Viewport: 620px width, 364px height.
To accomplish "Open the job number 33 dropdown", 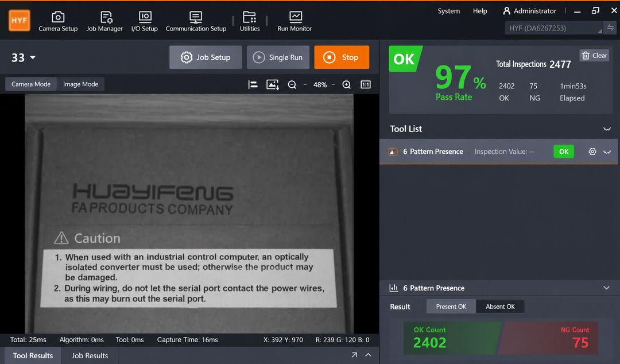I will click(x=24, y=58).
